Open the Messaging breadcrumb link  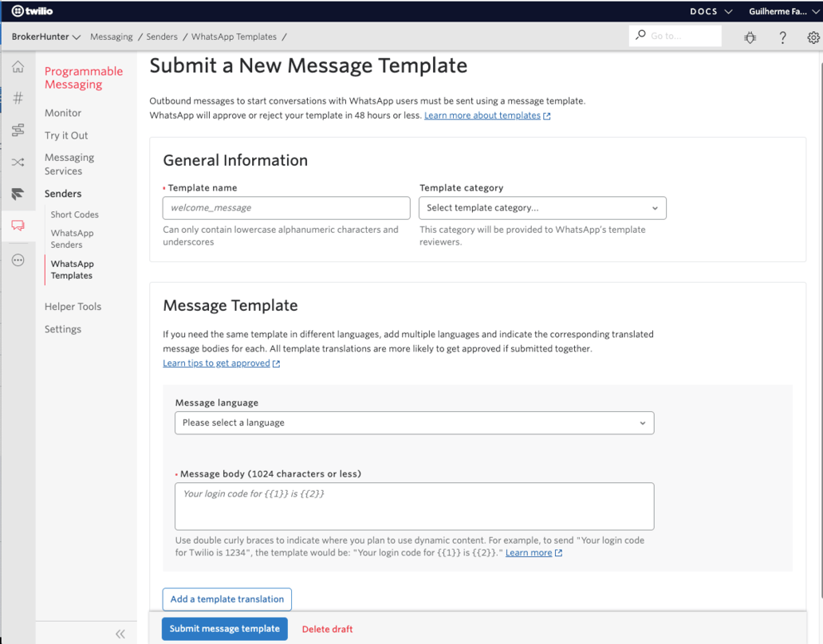pyautogui.click(x=111, y=37)
